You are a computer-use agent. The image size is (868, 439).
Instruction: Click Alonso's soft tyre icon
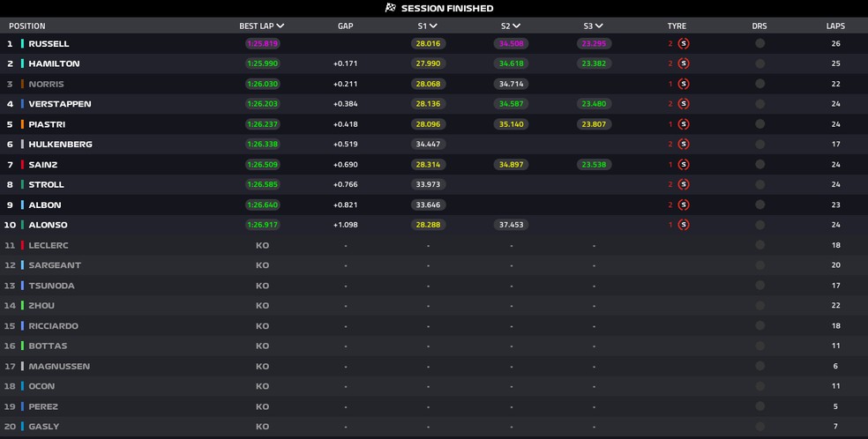(x=684, y=225)
